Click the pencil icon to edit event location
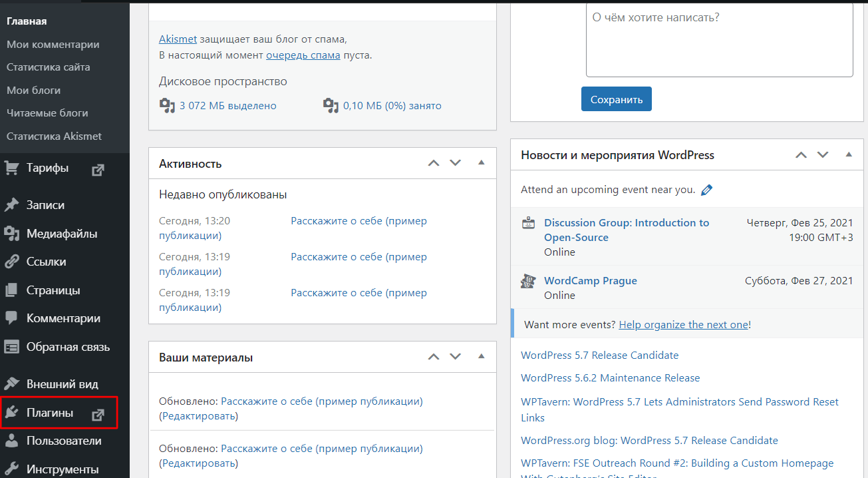This screenshot has height=478, width=868. pyautogui.click(x=706, y=190)
